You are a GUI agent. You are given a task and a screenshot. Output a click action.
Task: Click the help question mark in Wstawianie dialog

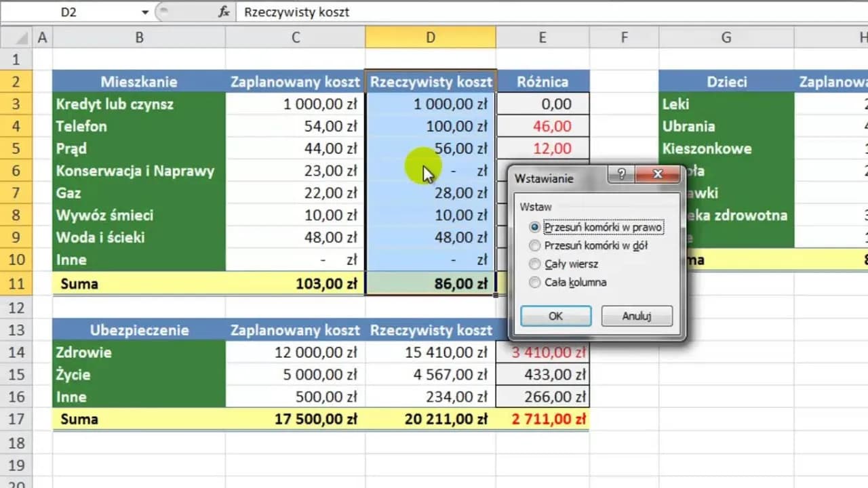coord(621,174)
